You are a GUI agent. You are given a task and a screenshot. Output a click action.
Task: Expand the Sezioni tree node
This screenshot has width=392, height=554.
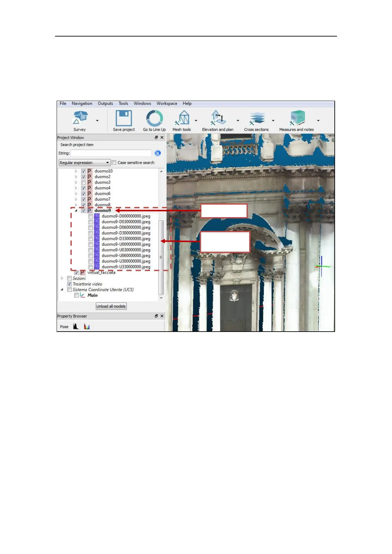tap(62, 278)
